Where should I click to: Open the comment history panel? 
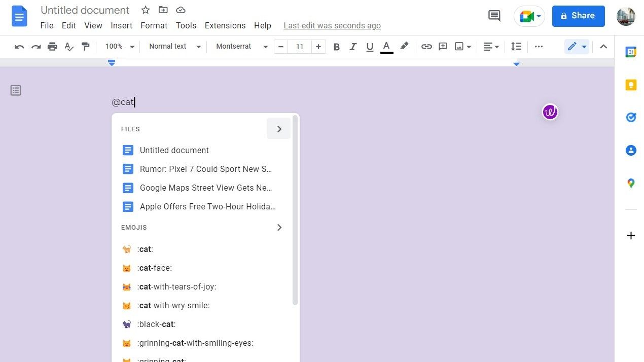[494, 16]
